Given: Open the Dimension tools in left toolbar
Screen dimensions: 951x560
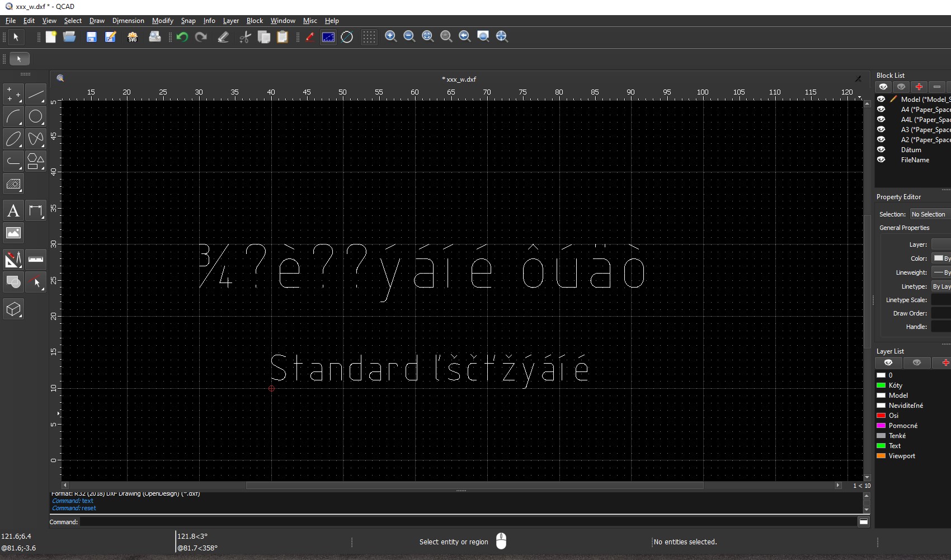Looking at the screenshot, I should (x=36, y=211).
